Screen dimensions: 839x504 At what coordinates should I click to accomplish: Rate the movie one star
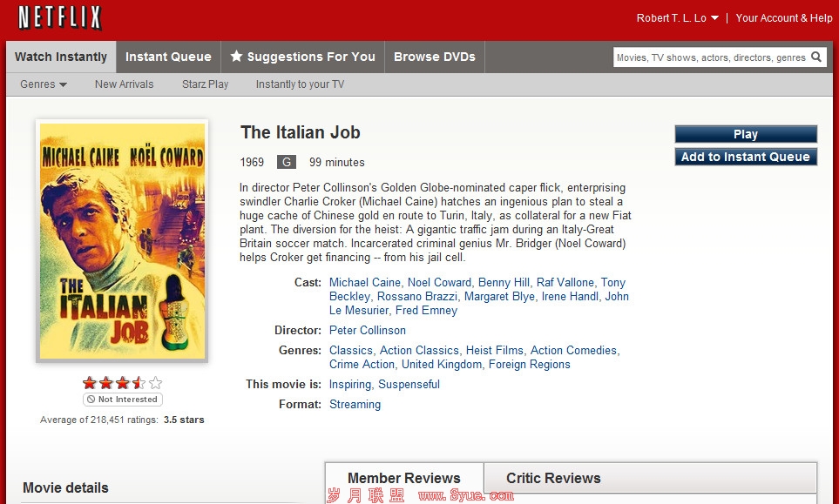[x=90, y=383]
